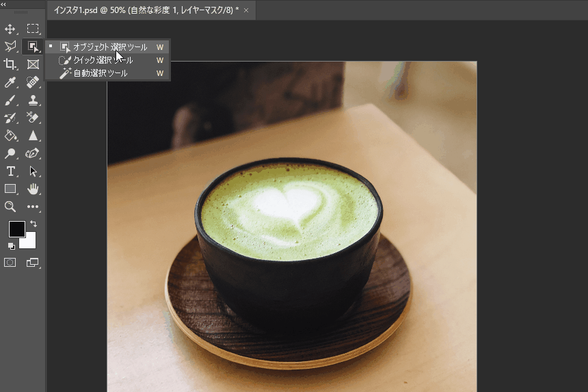Click the toolbar grip handle

coord(21,12)
